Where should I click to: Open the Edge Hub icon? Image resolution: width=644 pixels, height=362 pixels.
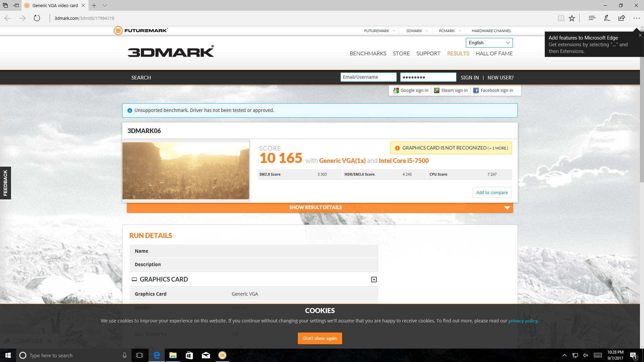pos(592,18)
